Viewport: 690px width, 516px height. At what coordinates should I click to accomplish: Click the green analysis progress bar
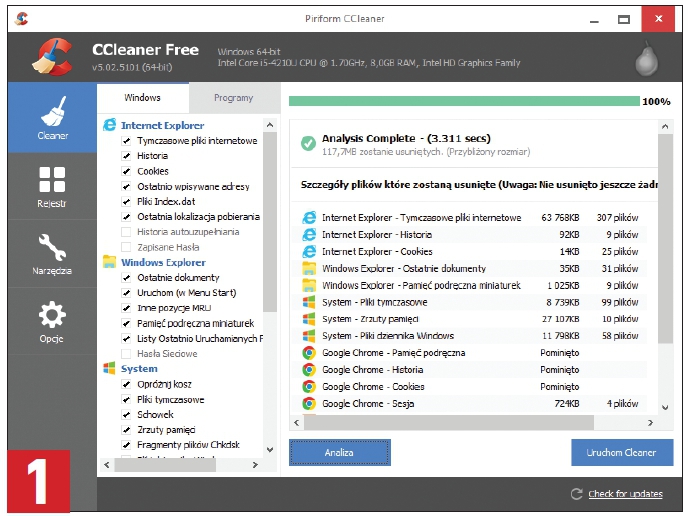[x=464, y=101]
